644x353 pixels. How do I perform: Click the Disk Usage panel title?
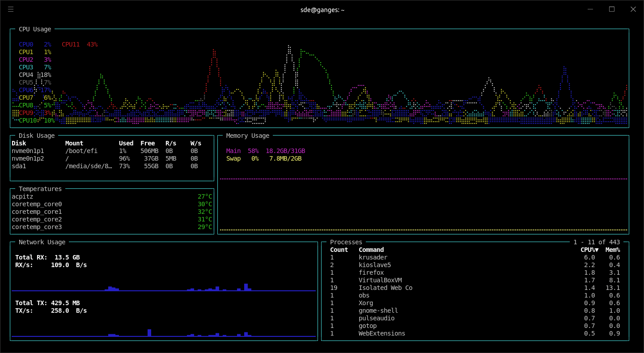(x=37, y=136)
